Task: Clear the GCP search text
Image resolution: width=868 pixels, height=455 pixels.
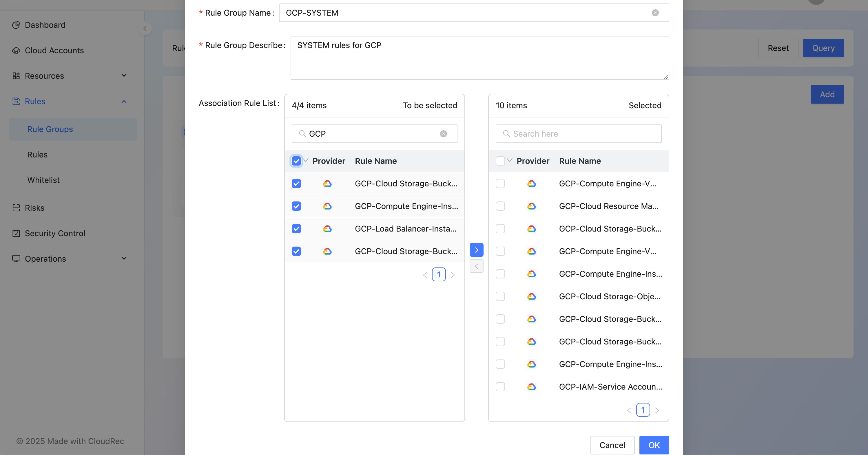Action: coord(444,134)
